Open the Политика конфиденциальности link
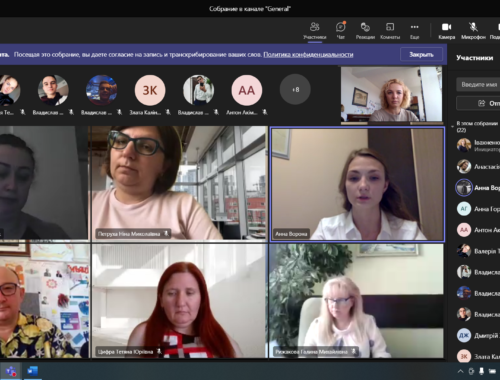Screen dimensions: 500x380 point(308,54)
